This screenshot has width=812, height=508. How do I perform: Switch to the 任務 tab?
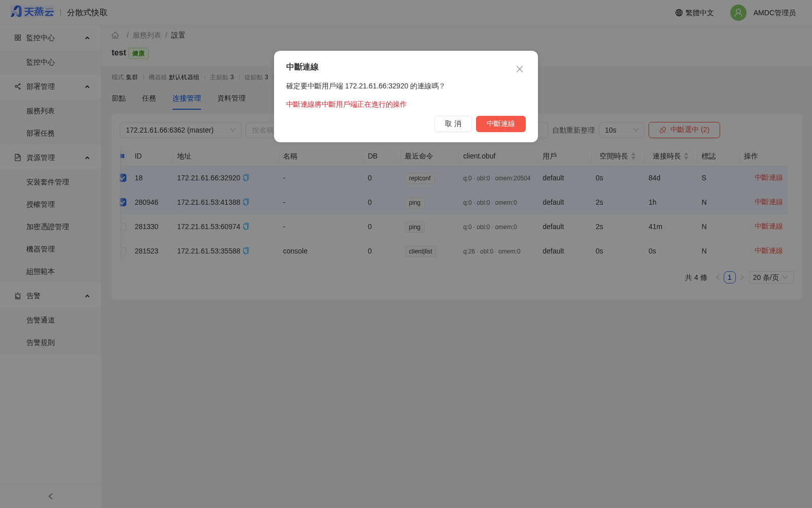149,99
